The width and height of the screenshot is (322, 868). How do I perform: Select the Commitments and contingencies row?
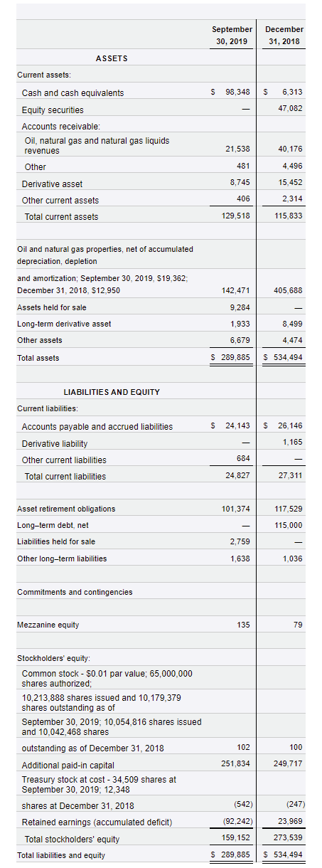[161, 592]
